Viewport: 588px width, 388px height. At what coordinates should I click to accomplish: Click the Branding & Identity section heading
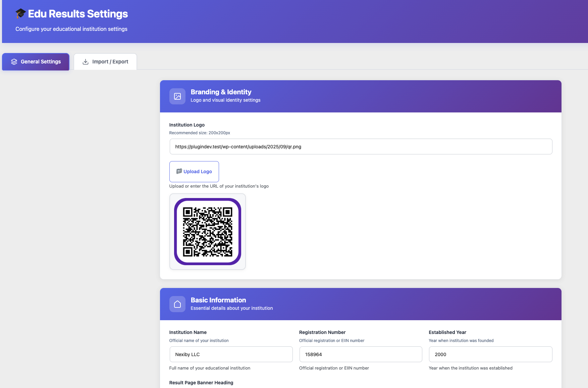[x=221, y=92]
